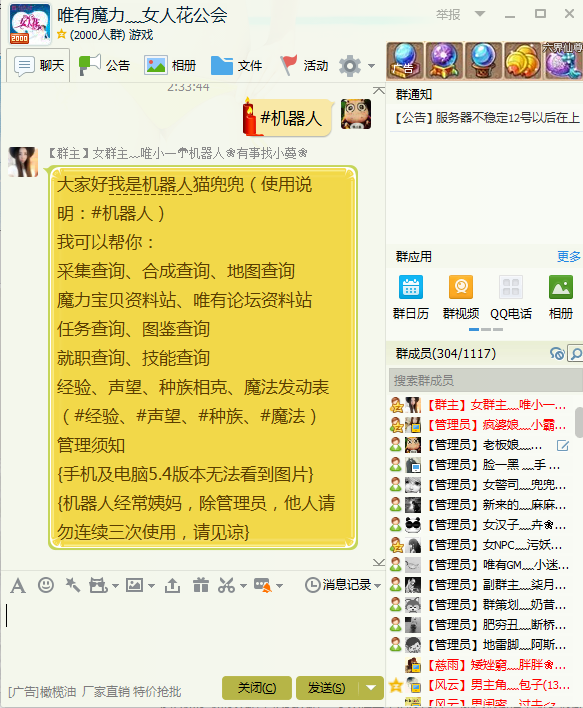Expand the picture tool dropdown arrow

[x=151, y=586]
